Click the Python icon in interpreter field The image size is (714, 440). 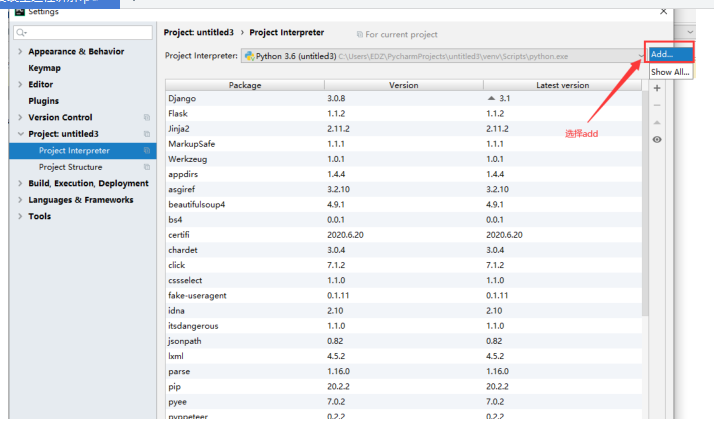pyautogui.click(x=250, y=56)
